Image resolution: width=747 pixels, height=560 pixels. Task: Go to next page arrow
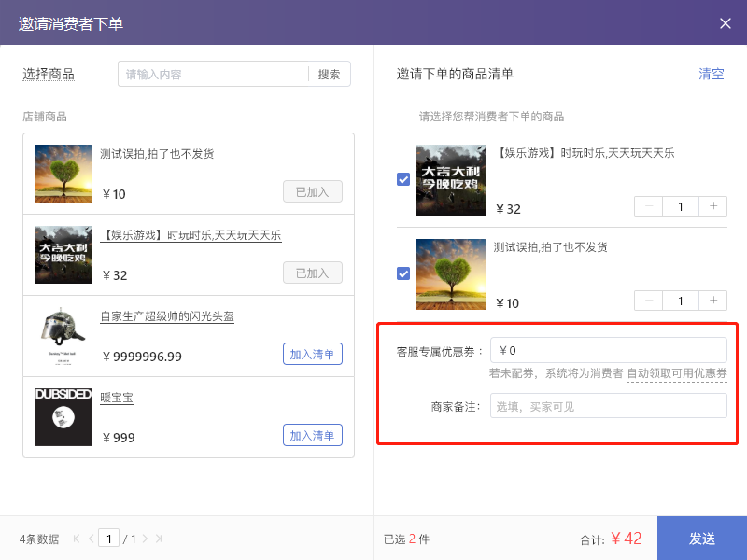pos(145,539)
